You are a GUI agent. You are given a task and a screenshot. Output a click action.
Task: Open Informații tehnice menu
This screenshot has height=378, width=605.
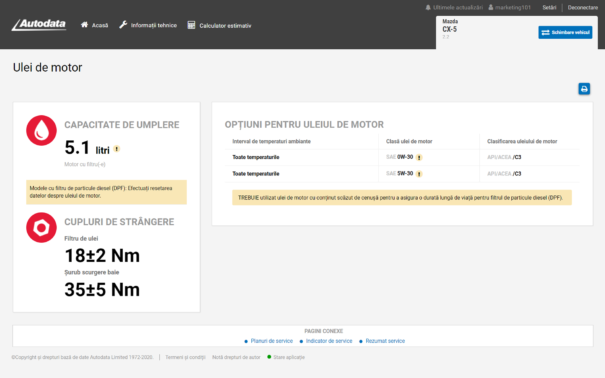point(148,25)
